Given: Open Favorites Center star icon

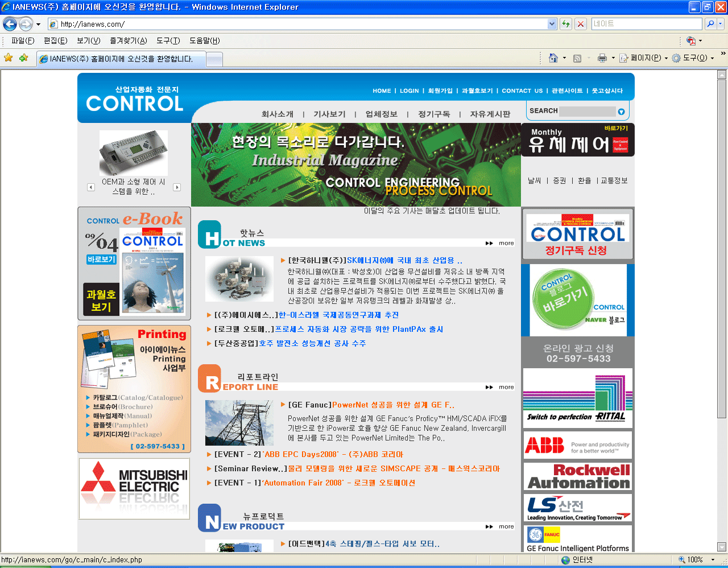Looking at the screenshot, I should tap(9, 58).
